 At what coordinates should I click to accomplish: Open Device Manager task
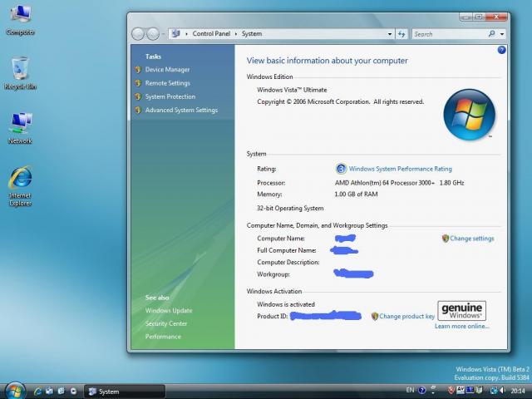pyautogui.click(x=167, y=70)
